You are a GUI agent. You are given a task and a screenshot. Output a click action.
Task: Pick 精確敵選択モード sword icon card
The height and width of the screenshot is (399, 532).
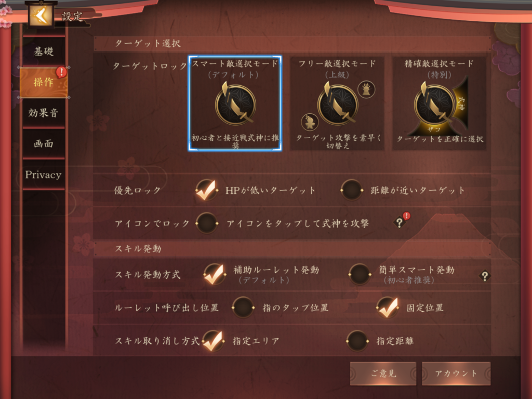pyautogui.click(x=439, y=103)
